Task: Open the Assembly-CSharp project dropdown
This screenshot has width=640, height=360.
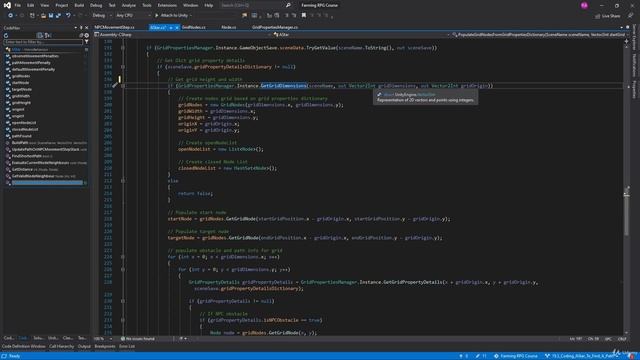Action: pyautogui.click(x=182, y=35)
